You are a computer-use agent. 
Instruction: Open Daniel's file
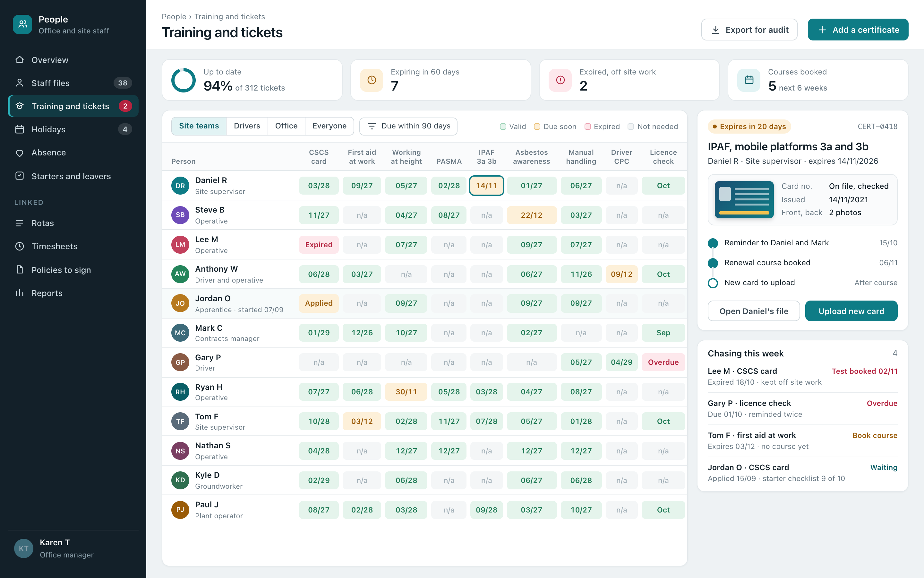coord(753,311)
